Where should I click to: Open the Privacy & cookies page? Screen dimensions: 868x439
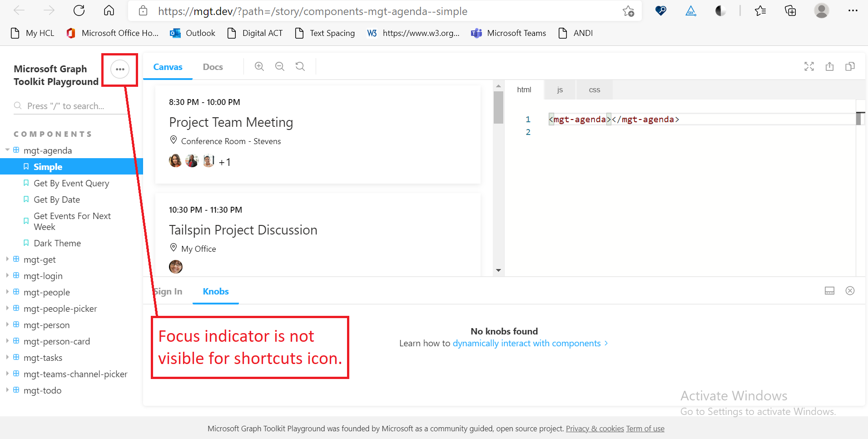pyautogui.click(x=595, y=428)
